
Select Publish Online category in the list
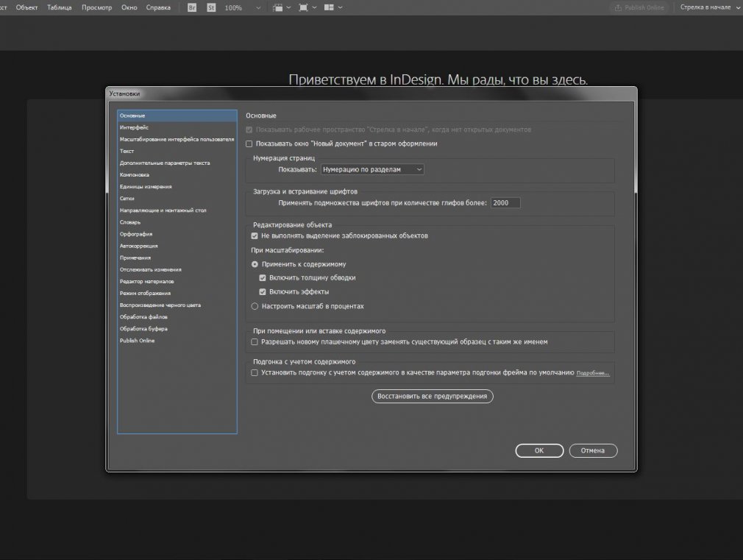tap(177, 341)
